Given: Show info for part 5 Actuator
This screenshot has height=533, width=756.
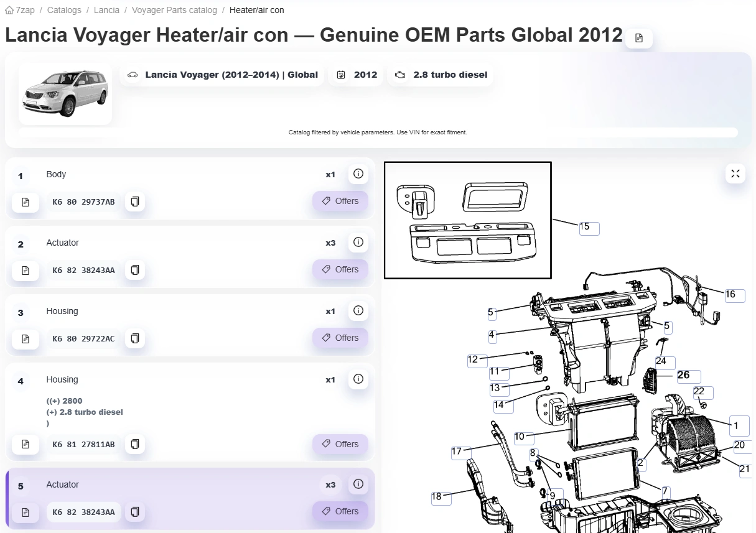Looking at the screenshot, I should point(358,484).
